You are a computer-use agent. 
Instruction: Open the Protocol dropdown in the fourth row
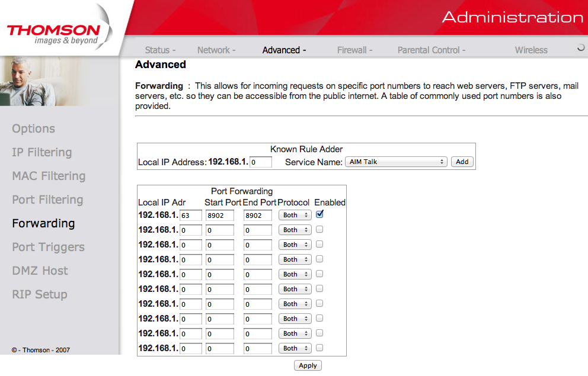(295, 259)
